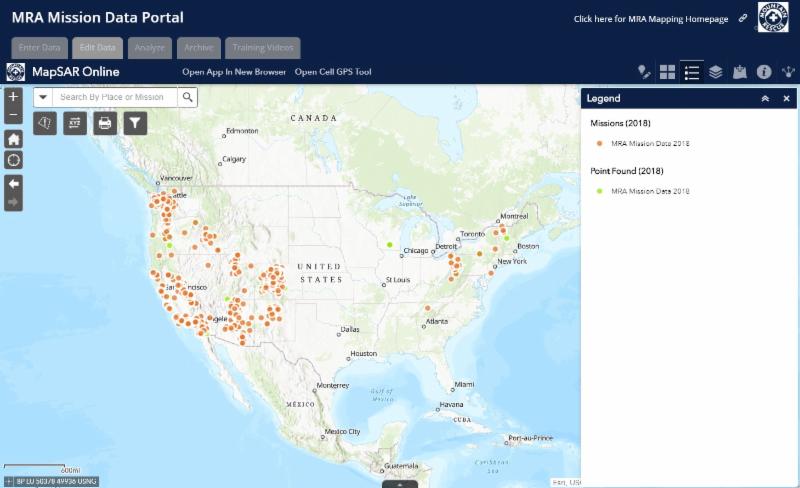This screenshot has height=488, width=800.
Task: Expand coordinate widget in status bar
Action: pos(9,481)
